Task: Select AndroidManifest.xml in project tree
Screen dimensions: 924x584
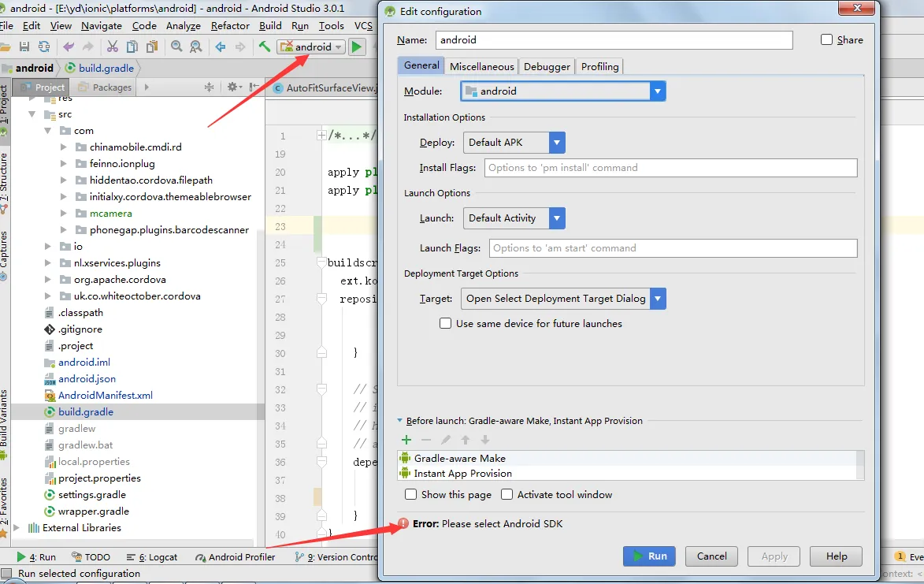Action: [x=105, y=396]
